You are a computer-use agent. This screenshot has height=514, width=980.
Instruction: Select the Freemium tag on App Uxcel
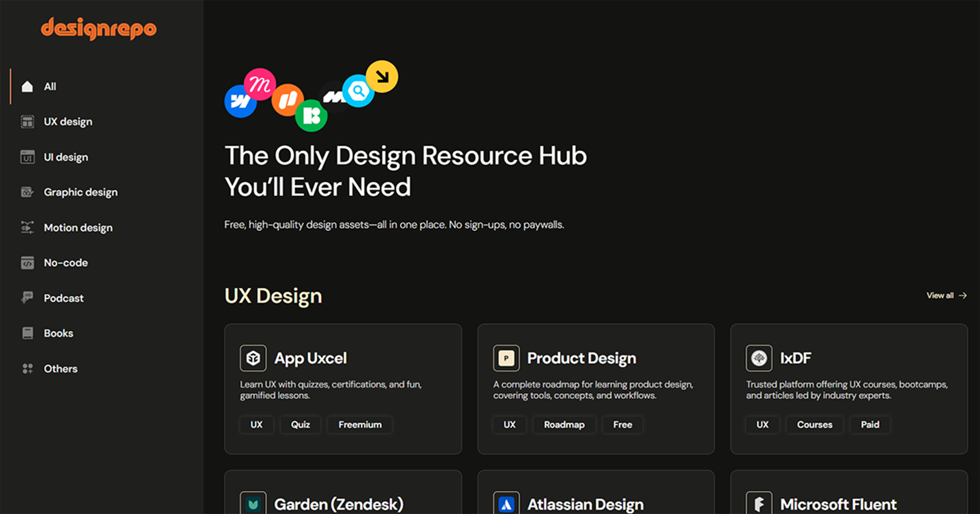(x=360, y=425)
